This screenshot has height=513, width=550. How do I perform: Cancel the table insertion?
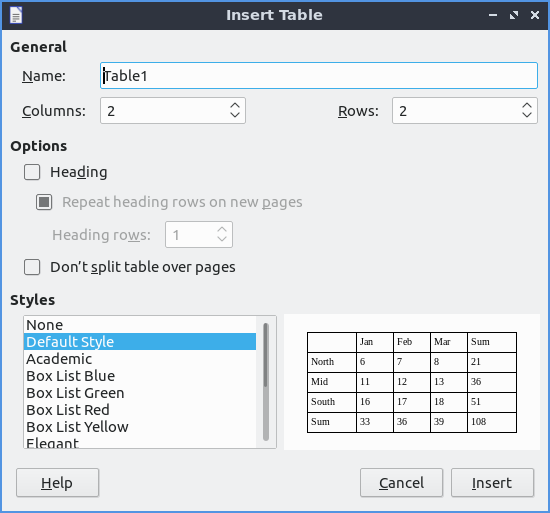(x=401, y=483)
